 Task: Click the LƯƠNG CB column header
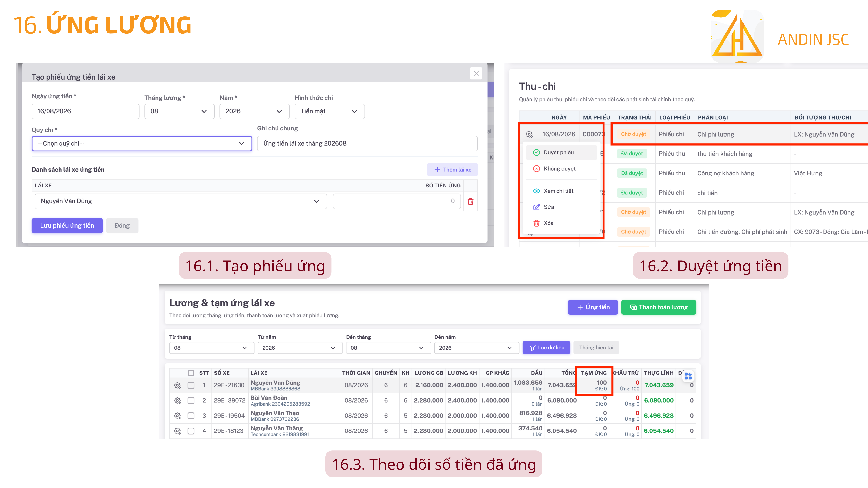click(429, 373)
